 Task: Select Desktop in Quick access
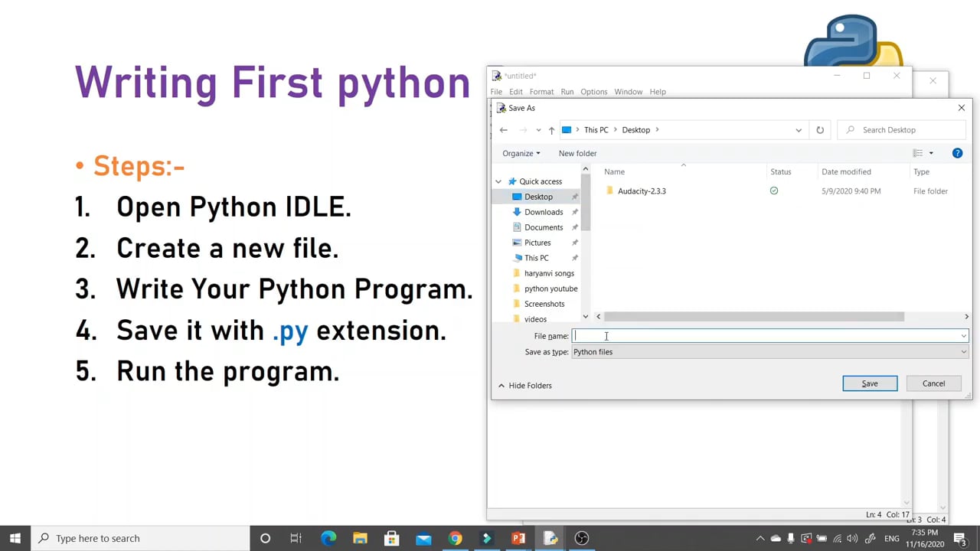point(538,197)
